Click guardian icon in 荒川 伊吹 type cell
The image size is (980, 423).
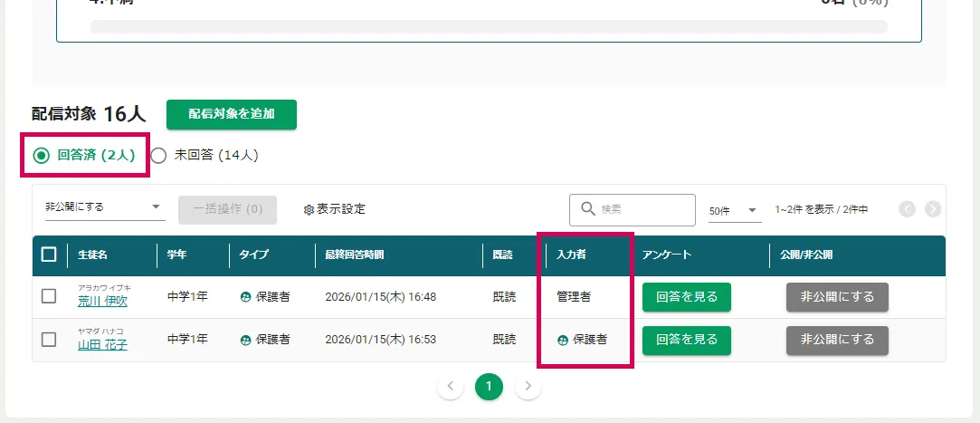[245, 297]
